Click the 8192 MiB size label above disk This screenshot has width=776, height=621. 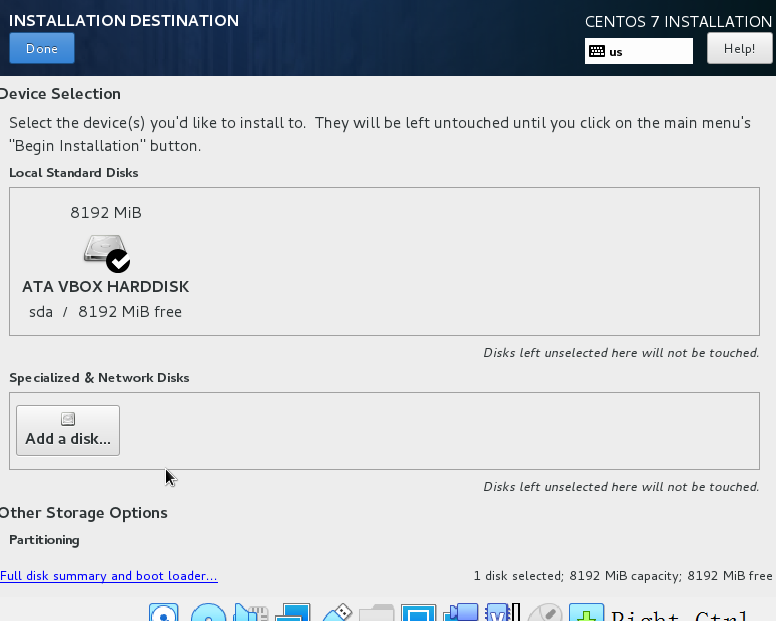tap(106, 213)
